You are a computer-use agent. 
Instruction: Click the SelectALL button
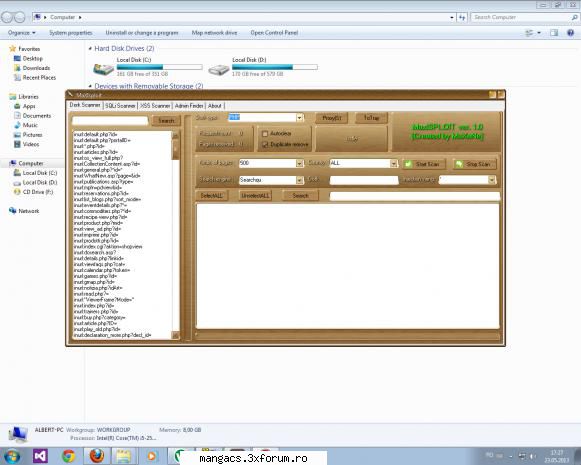212,196
